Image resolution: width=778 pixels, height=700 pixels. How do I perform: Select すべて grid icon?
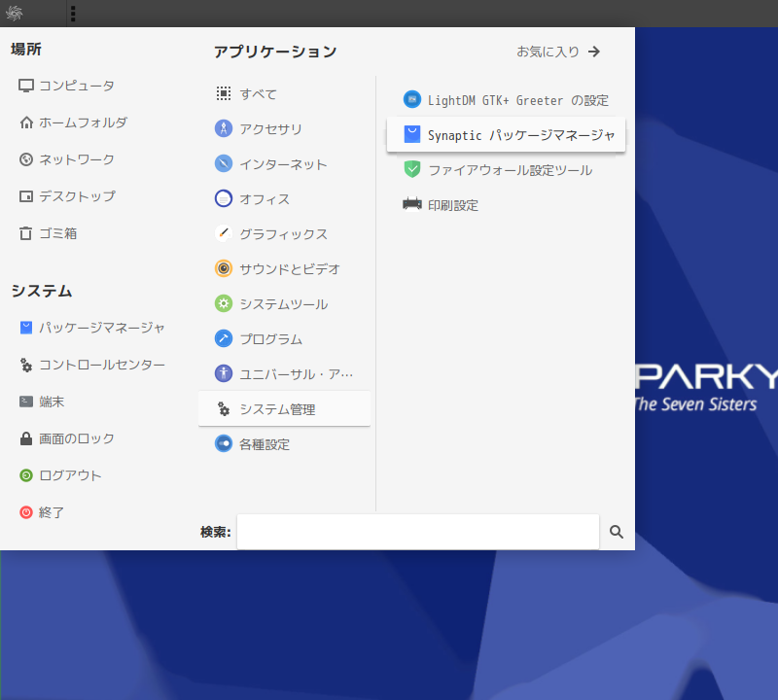click(224, 93)
